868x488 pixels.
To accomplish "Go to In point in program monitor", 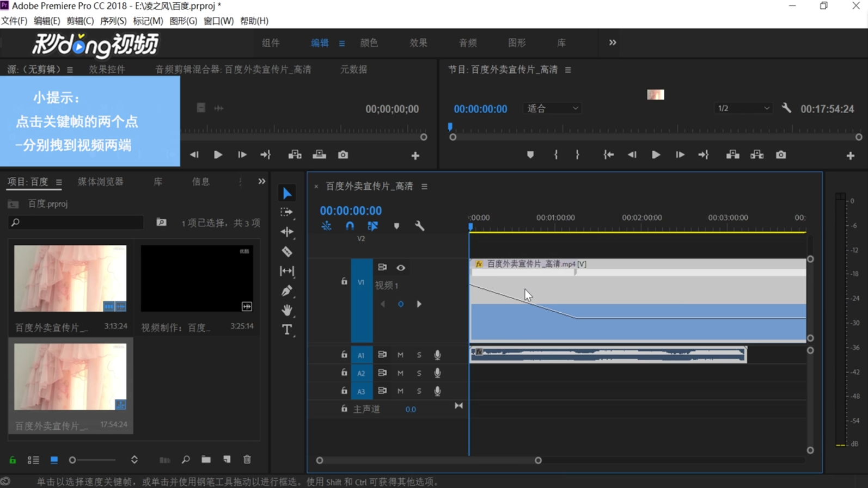I will 608,155.
